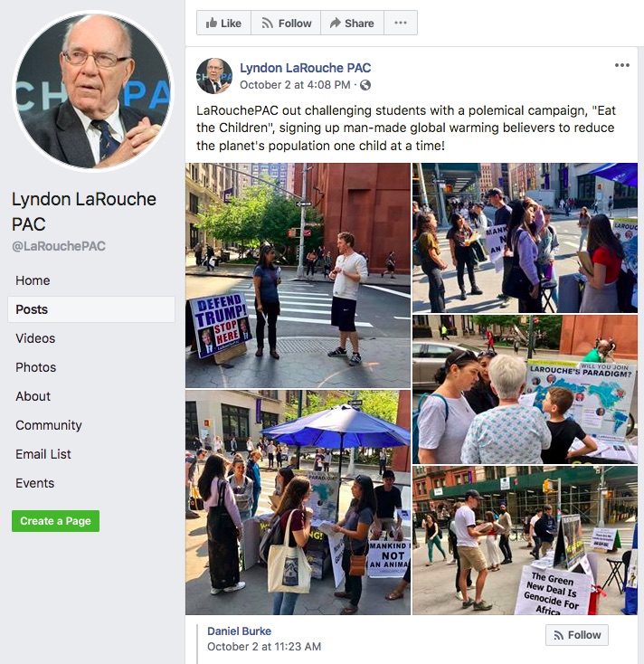Open the October 2 at 4:08 PM timestamp
The width and height of the screenshot is (644, 664).
(295, 85)
